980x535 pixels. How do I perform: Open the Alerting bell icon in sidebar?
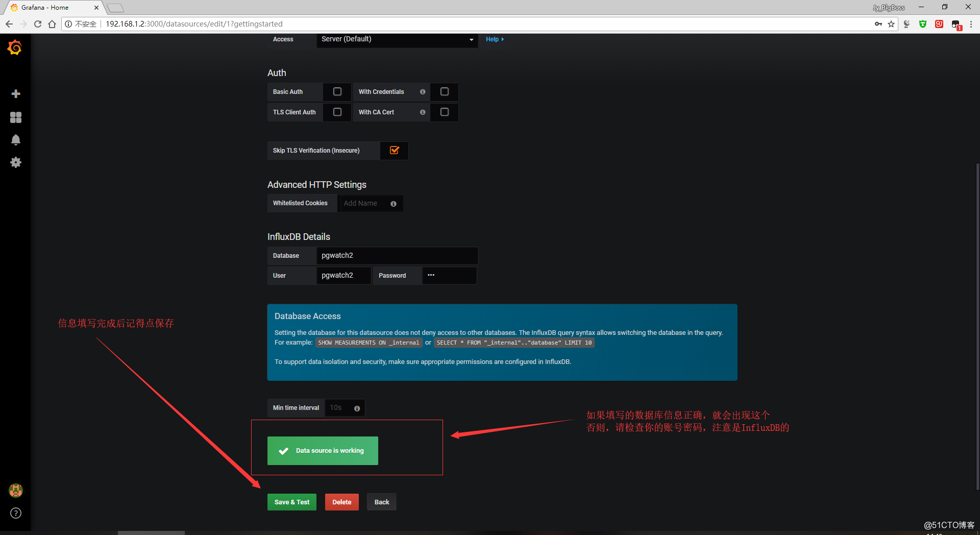tap(16, 140)
